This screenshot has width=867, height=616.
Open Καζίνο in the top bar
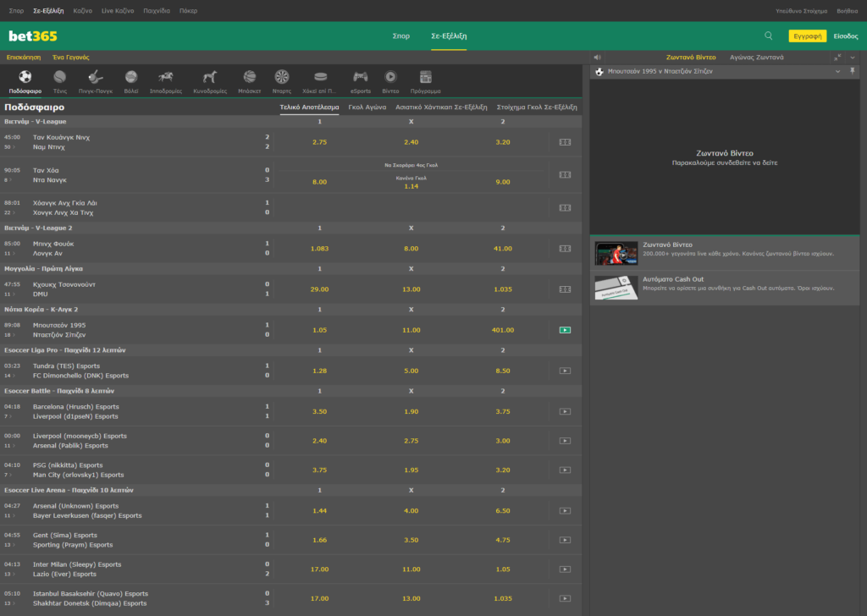(x=82, y=10)
